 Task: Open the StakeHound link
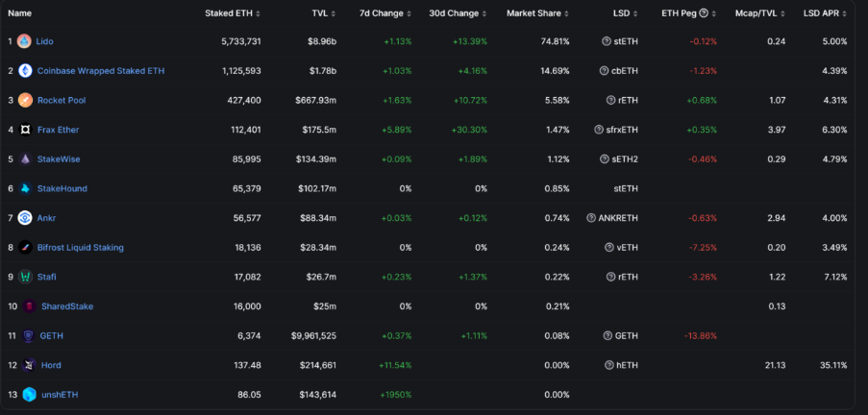pyautogui.click(x=62, y=188)
